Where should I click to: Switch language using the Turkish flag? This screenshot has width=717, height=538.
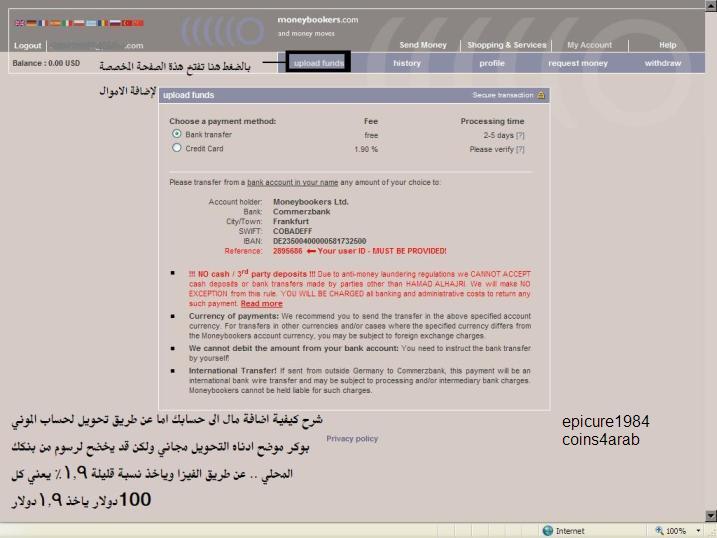pyautogui.click(x=127, y=23)
